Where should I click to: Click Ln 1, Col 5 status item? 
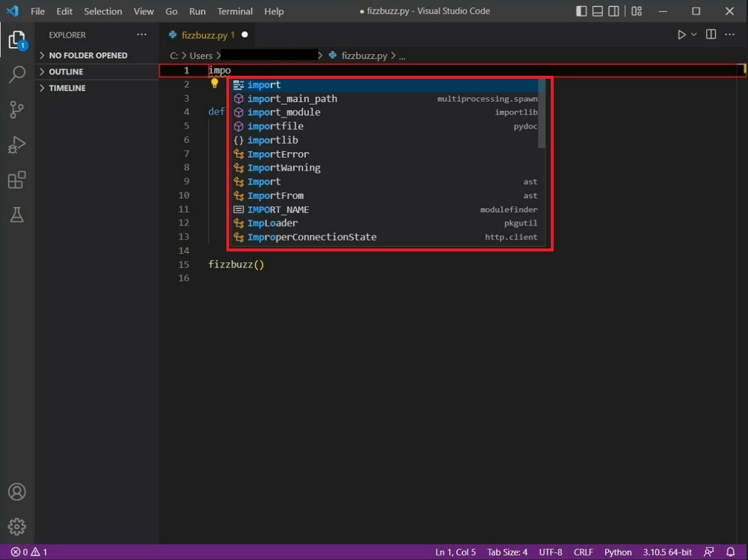[x=456, y=552]
